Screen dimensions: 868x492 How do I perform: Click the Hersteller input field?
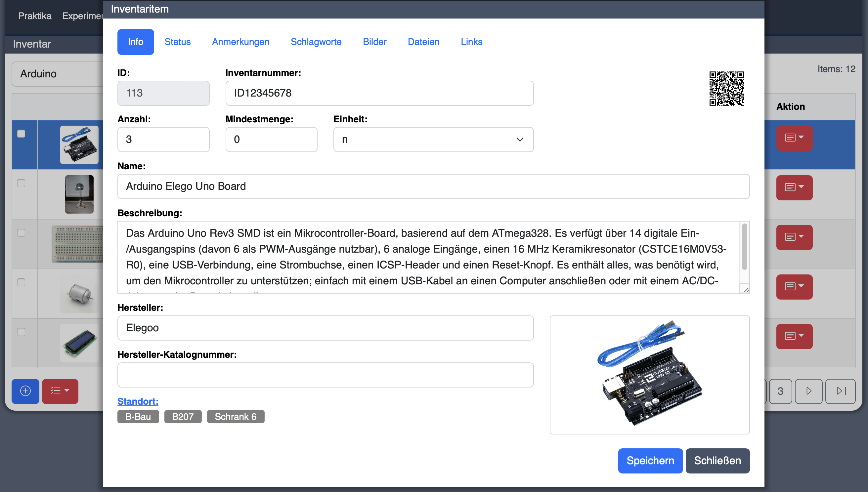click(x=325, y=328)
